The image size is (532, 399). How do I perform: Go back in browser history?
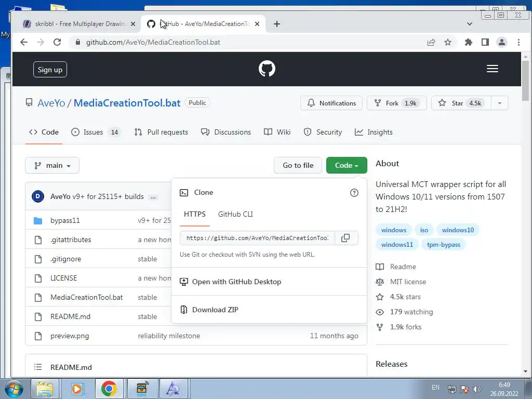pyautogui.click(x=24, y=42)
